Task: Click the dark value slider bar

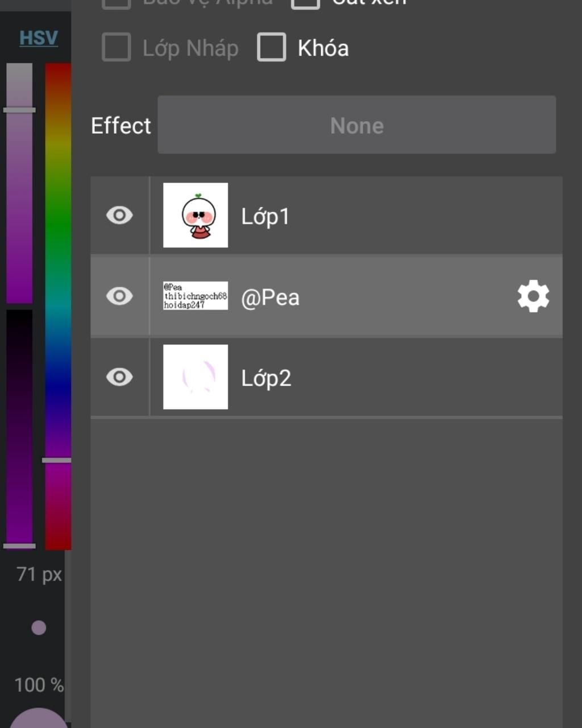Action: 19,427
